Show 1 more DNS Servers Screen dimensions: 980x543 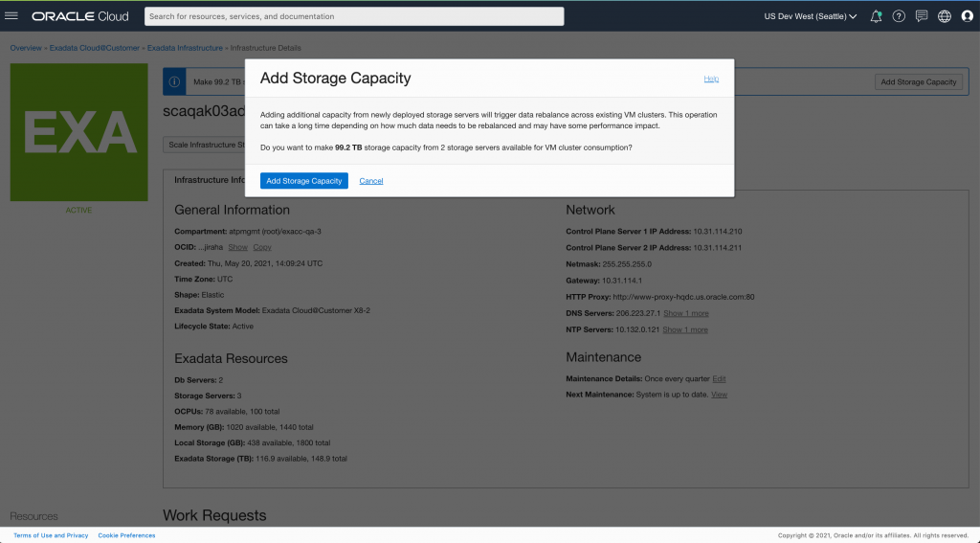click(685, 313)
